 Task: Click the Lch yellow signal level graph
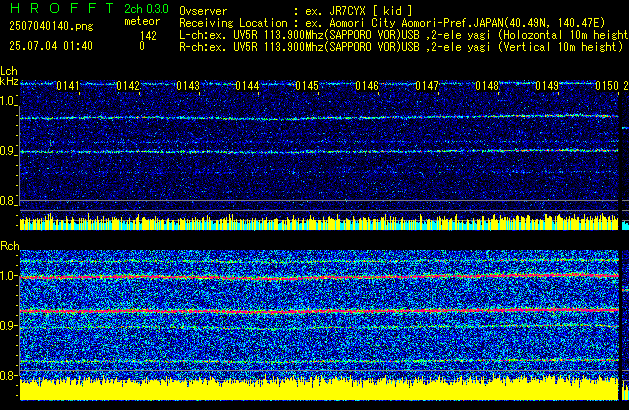click(x=319, y=222)
